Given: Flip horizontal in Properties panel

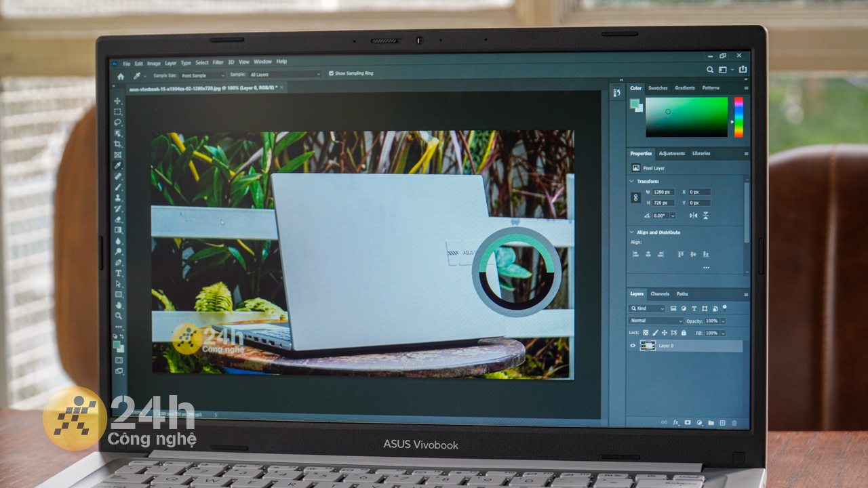Looking at the screenshot, I should [x=693, y=216].
